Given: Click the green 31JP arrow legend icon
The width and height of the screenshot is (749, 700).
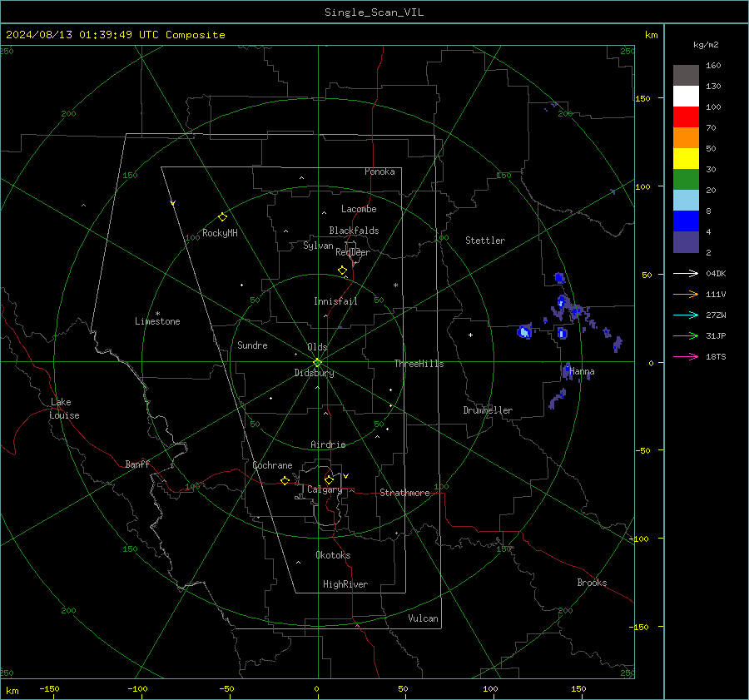Looking at the screenshot, I should point(686,336).
